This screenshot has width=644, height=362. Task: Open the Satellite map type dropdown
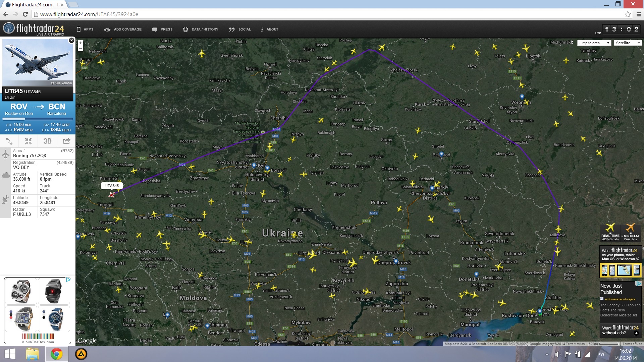(x=628, y=43)
